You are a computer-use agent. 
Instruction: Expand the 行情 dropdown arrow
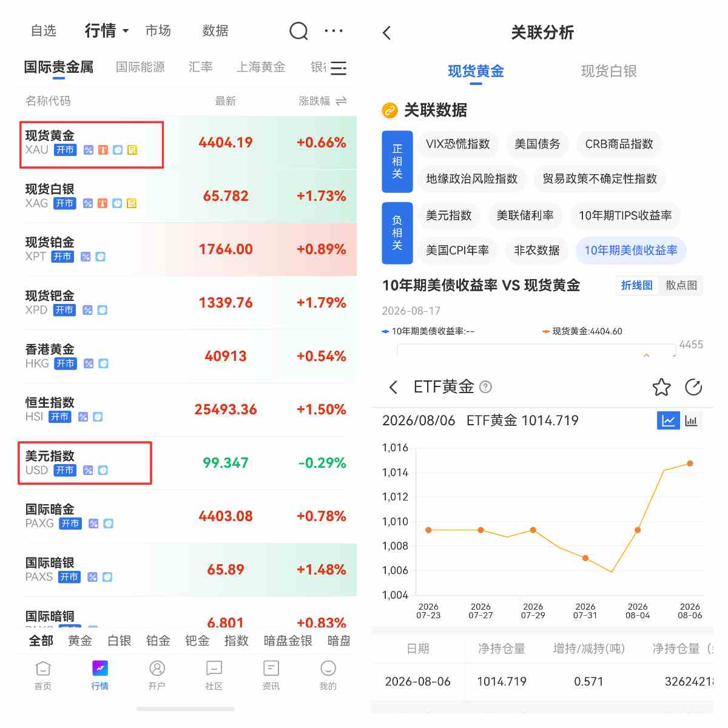point(126,31)
